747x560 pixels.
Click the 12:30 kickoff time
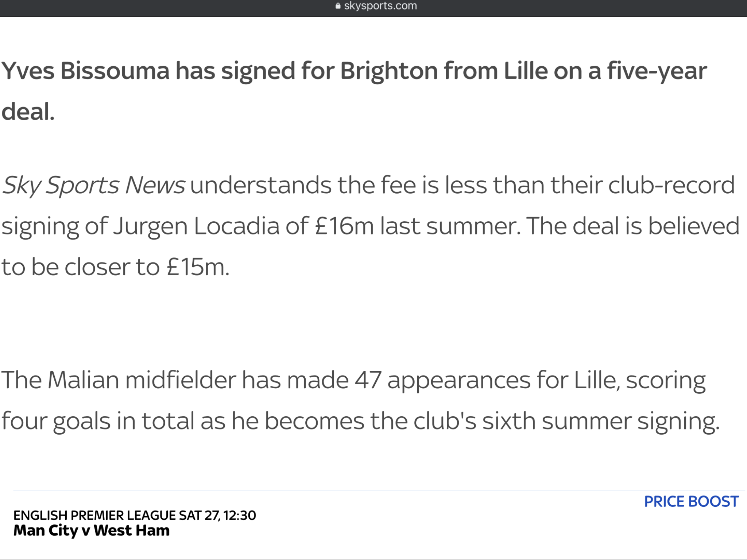point(240,515)
